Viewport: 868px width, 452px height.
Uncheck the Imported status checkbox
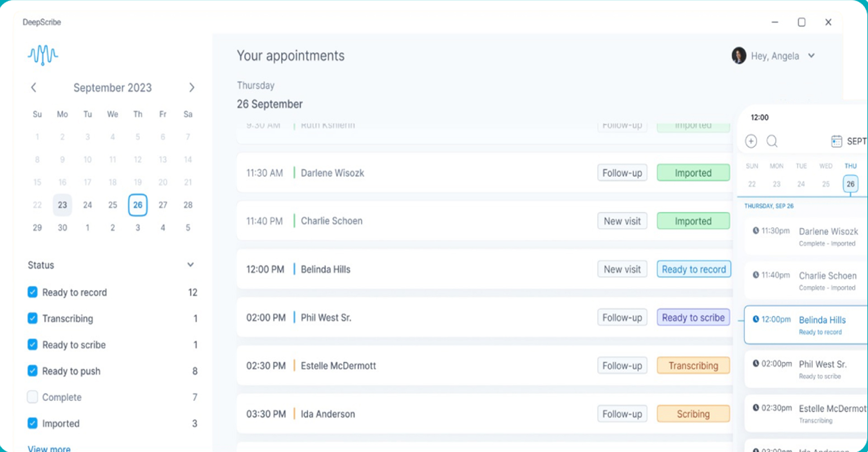(33, 423)
